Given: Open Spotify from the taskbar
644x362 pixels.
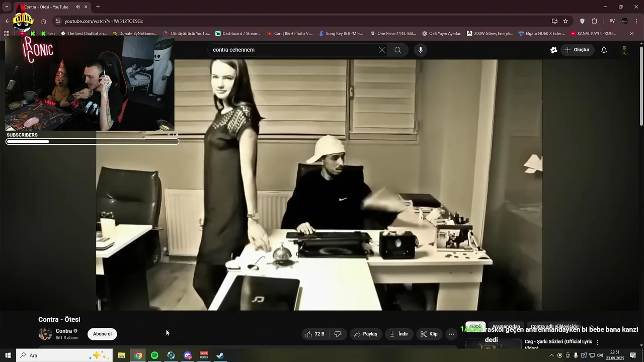Looking at the screenshot, I should (x=154, y=355).
